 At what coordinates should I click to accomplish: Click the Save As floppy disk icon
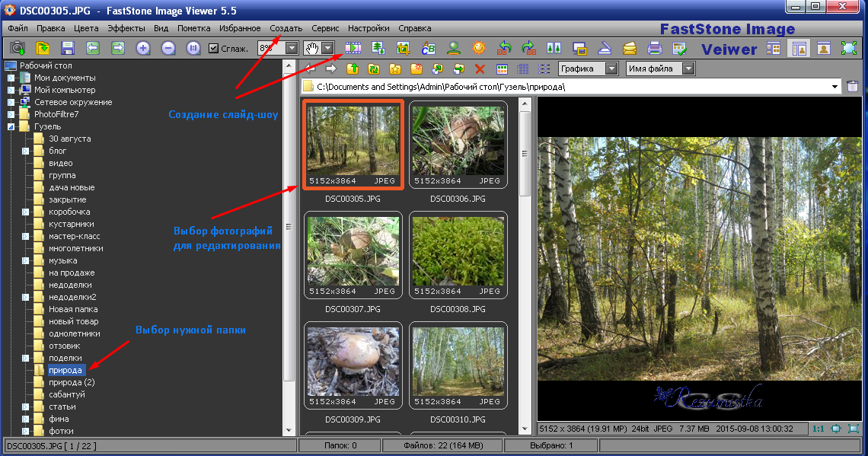click(x=68, y=48)
